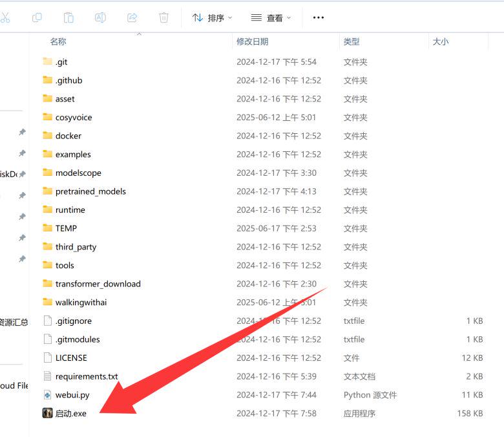This screenshot has height=437, width=504.
Task: Select the .gitignore file icon
Action: [48, 321]
